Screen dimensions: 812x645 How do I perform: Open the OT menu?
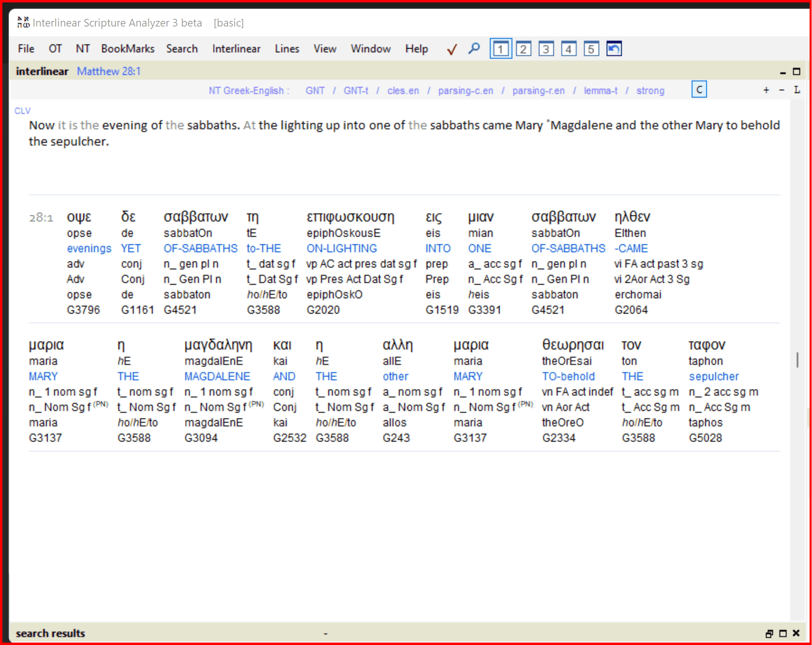tap(55, 49)
